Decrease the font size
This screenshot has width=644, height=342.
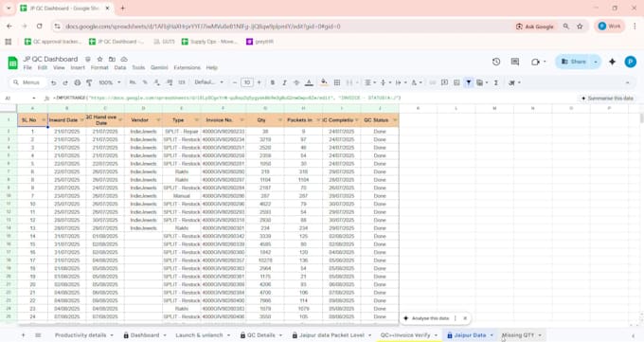235,82
